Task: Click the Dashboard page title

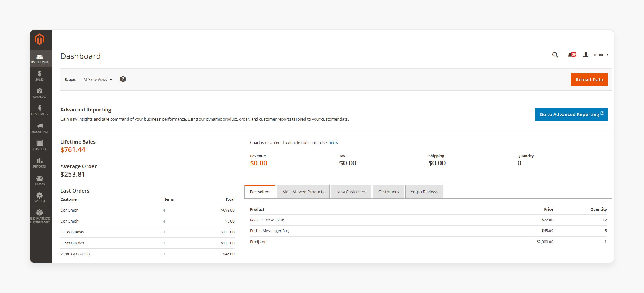Action: click(80, 56)
